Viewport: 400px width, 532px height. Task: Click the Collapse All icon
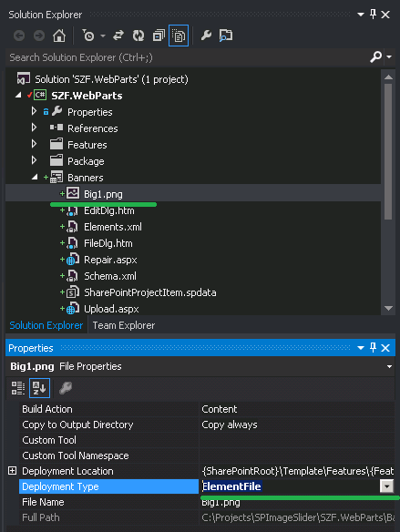[159, 36]
